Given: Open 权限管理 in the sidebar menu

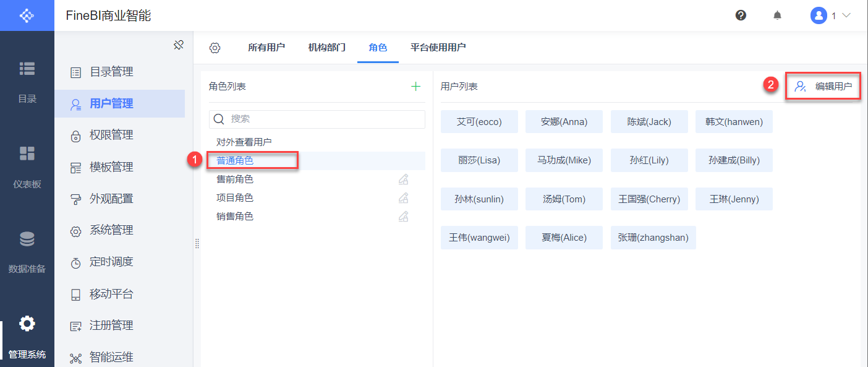Looking at the screenshot, I should click(111, 135).
